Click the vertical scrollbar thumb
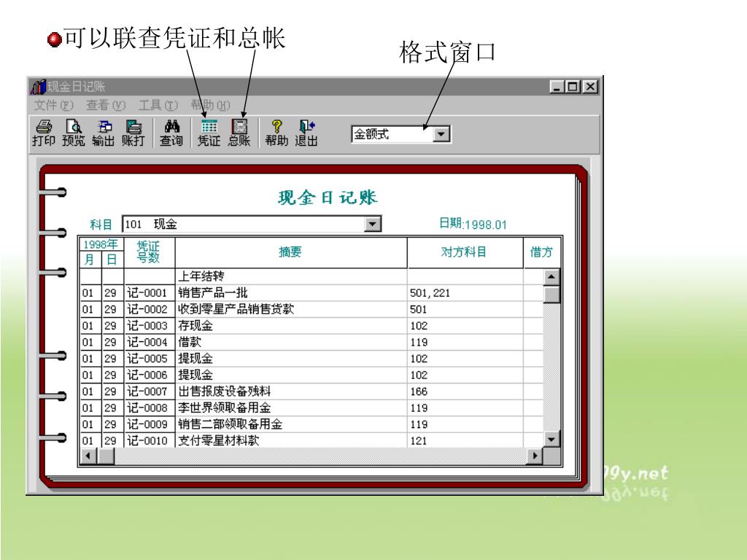Screen dimensions: 747x560 point(551,294)
